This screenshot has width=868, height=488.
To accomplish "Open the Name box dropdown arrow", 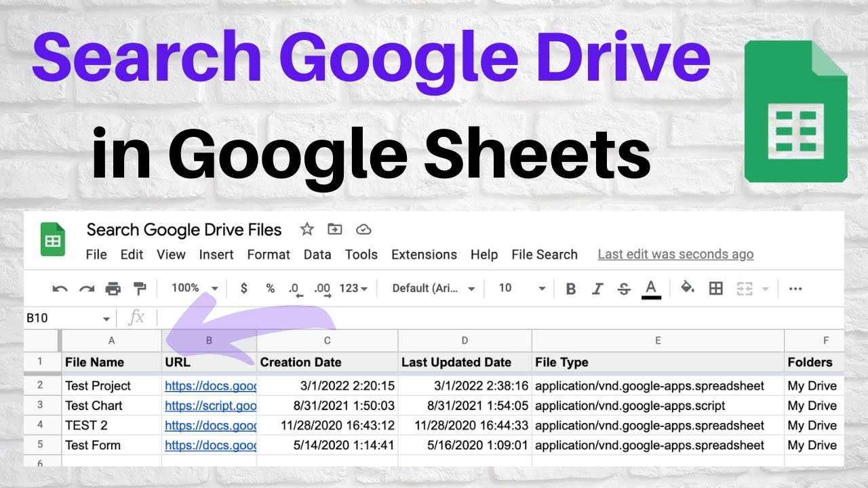I will 106,319.
